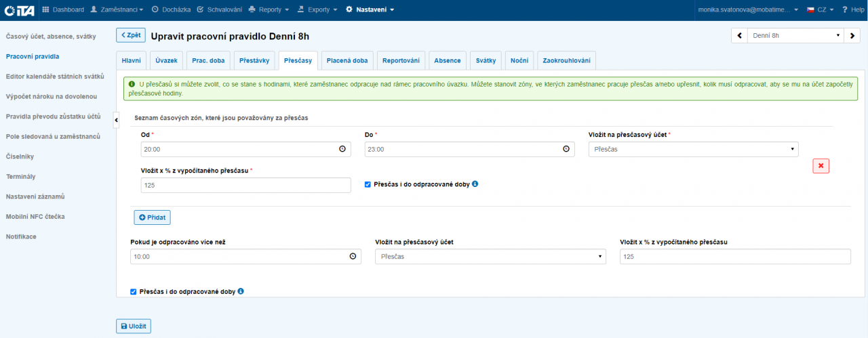Viewport: 868px width, 338px height.
Task: Switch to the Zaokrouhlování tab
Action: pos(566,60)
